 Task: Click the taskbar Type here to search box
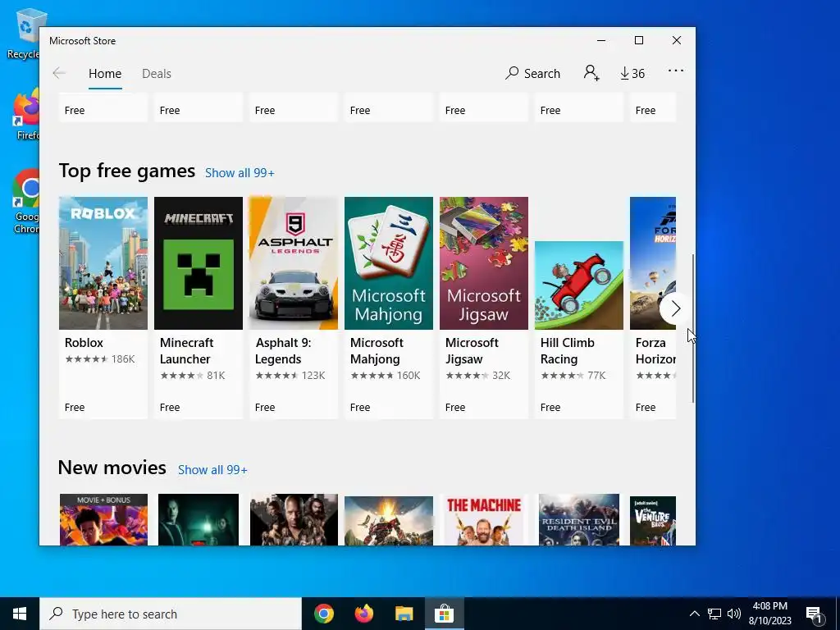171,614
